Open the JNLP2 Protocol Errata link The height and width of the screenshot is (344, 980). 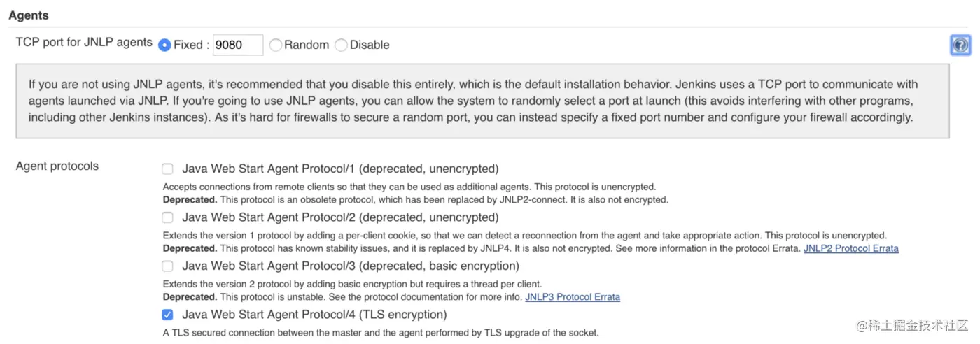pos(850,248)
